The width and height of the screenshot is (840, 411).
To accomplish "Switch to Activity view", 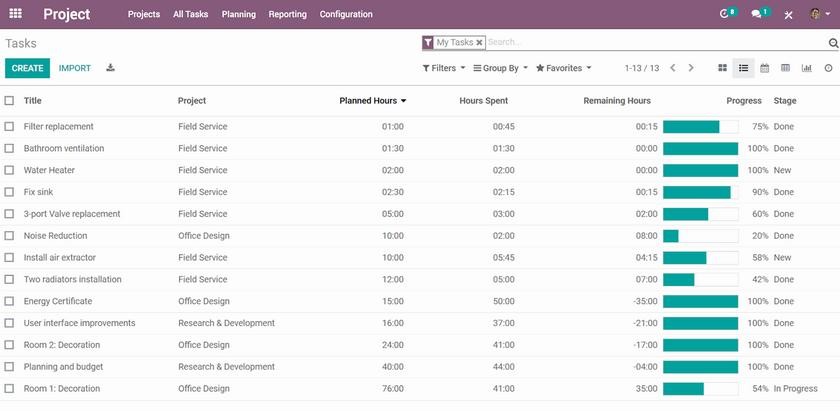I will [x=828, y=68].
